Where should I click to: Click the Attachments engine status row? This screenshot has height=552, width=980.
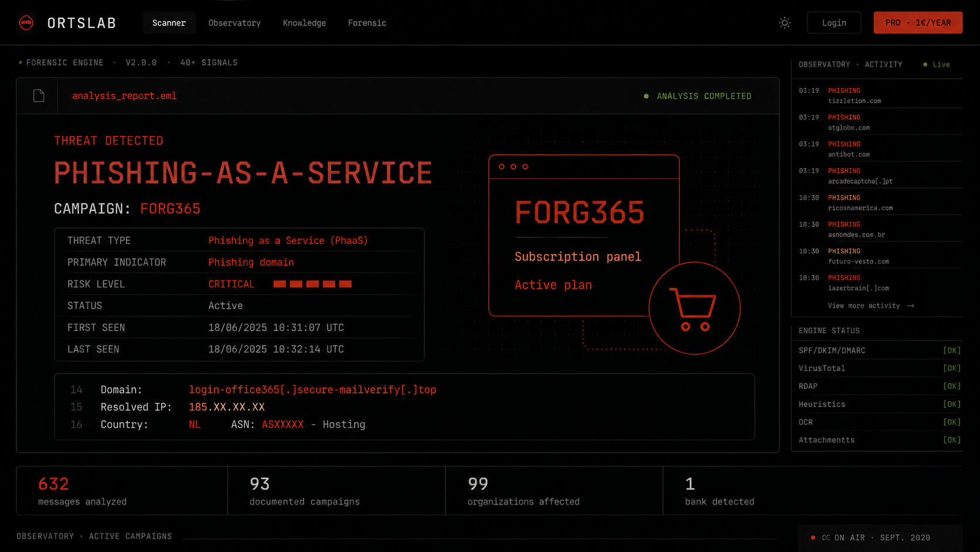point(879,440)
